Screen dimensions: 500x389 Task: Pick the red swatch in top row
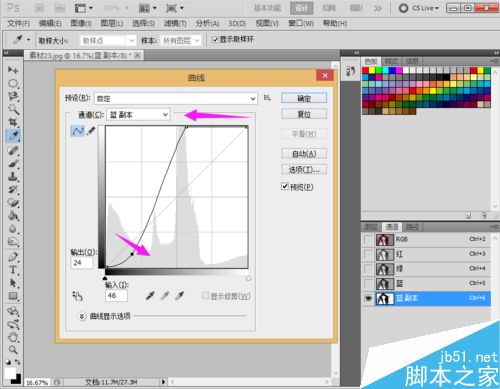point(365,70)
